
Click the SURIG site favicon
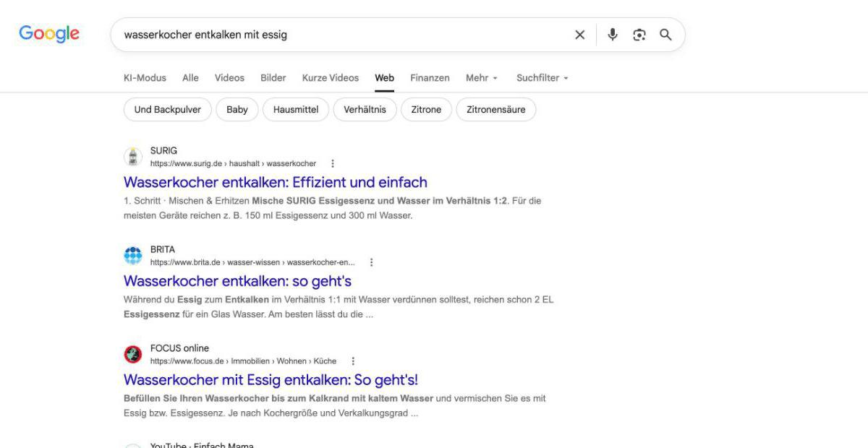pos(133,157)
